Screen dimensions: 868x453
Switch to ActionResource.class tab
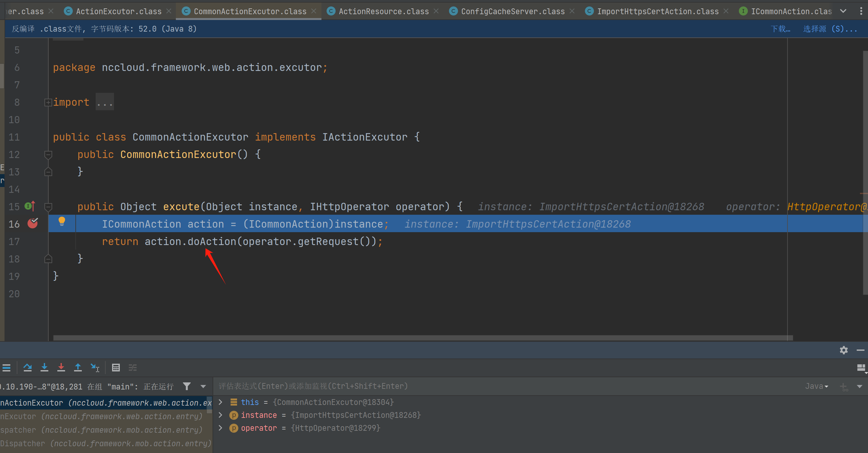coord(383,12)
